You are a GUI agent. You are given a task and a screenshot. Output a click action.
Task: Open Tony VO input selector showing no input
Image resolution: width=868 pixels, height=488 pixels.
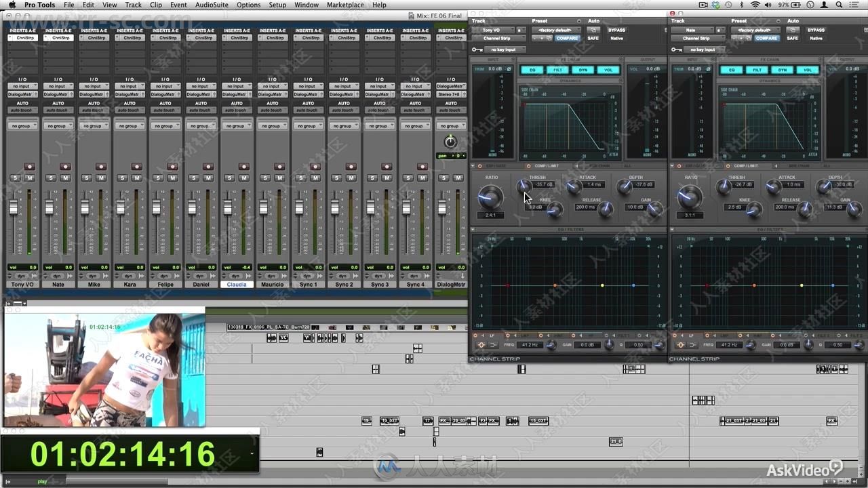point(22,86)
